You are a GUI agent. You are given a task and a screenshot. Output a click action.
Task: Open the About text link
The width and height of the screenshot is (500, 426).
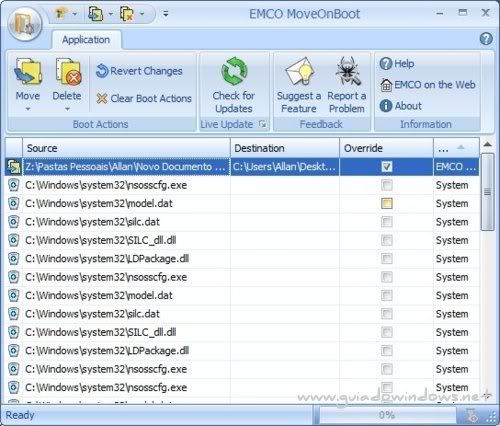coord(408,106)
